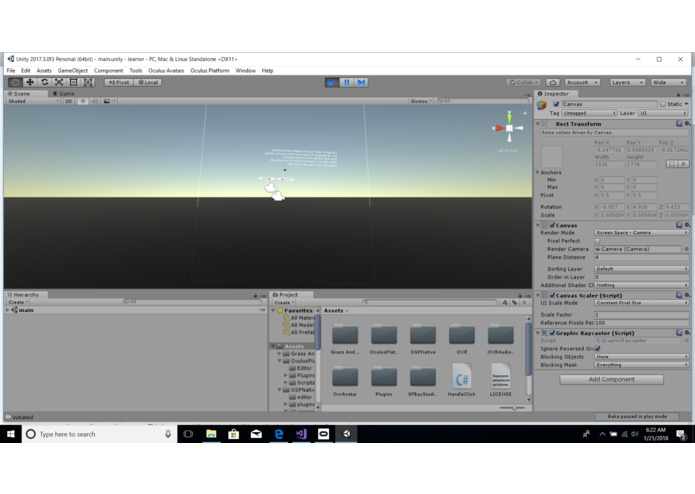Viewport: 695px width, 494px height.
Task: Open the Oculus Avatars menu
Action: [166, 70]
